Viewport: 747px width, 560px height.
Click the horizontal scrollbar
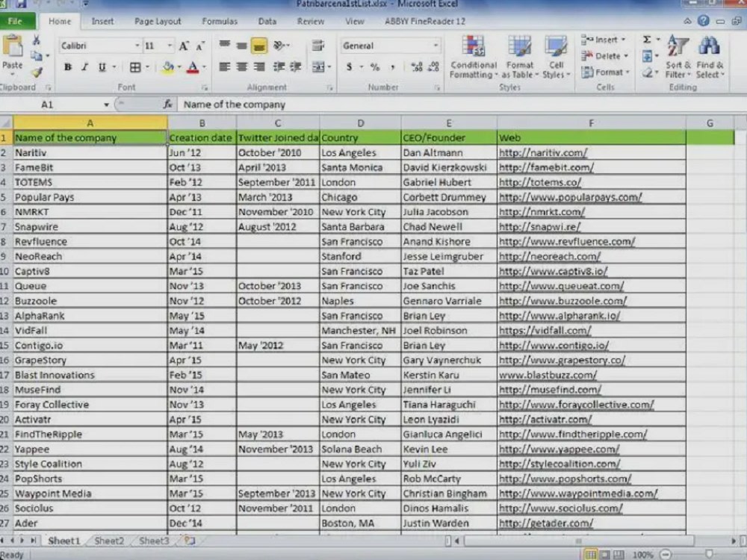(x=578, y=541)
